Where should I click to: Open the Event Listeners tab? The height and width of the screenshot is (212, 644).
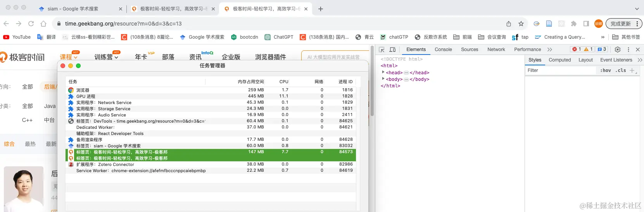pyautogui.click(x=616, y=60)
